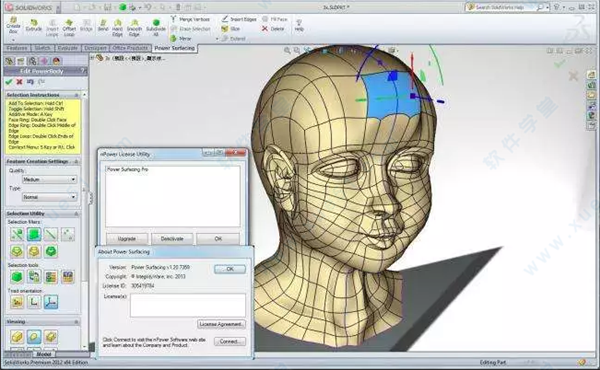Screen dimensions: 600x370
Task: Toggle the second Triad orientation button
Action: (34, 302)
